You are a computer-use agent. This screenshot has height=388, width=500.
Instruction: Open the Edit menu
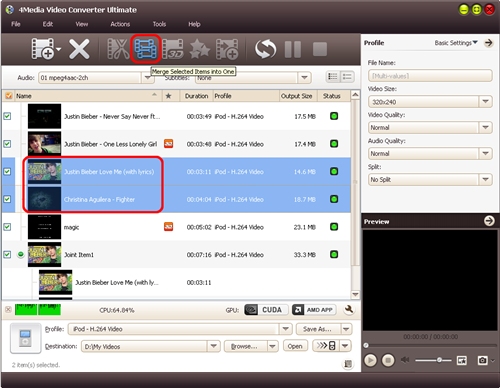[x=48, y=24]
